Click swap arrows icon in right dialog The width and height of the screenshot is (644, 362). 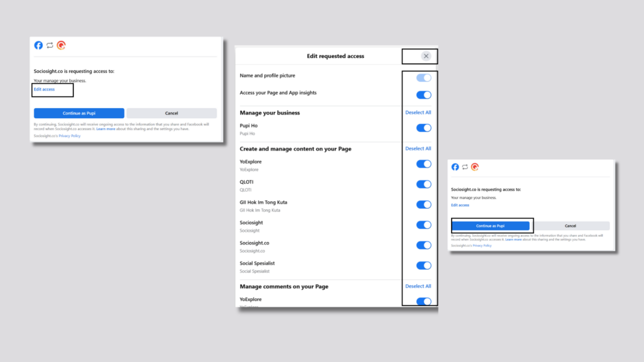click(x=465, y=167)
